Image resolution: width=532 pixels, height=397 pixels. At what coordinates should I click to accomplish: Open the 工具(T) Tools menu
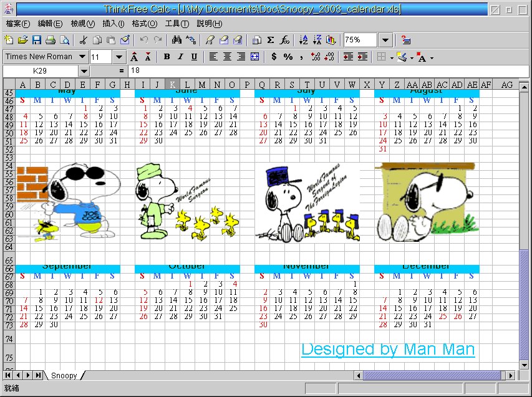[x=177, y=24]
